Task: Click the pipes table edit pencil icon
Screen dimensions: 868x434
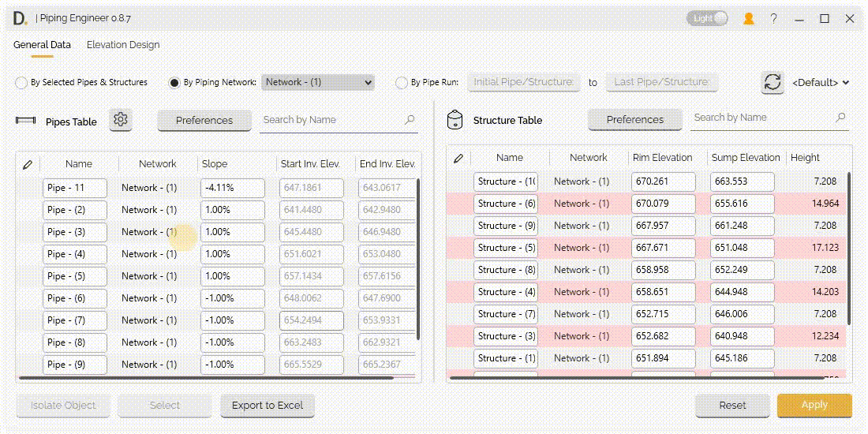Action: coord(28,164)
